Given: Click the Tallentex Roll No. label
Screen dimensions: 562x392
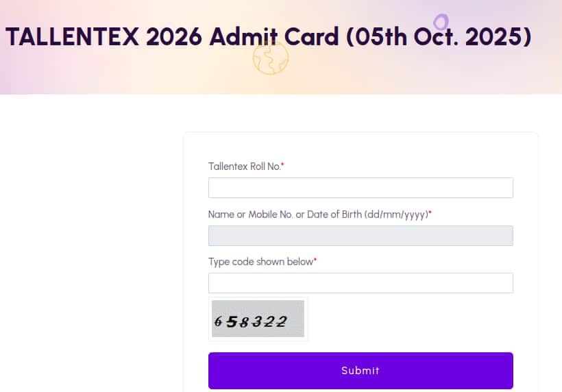Looking at the screenshot, I should [244, 167].
